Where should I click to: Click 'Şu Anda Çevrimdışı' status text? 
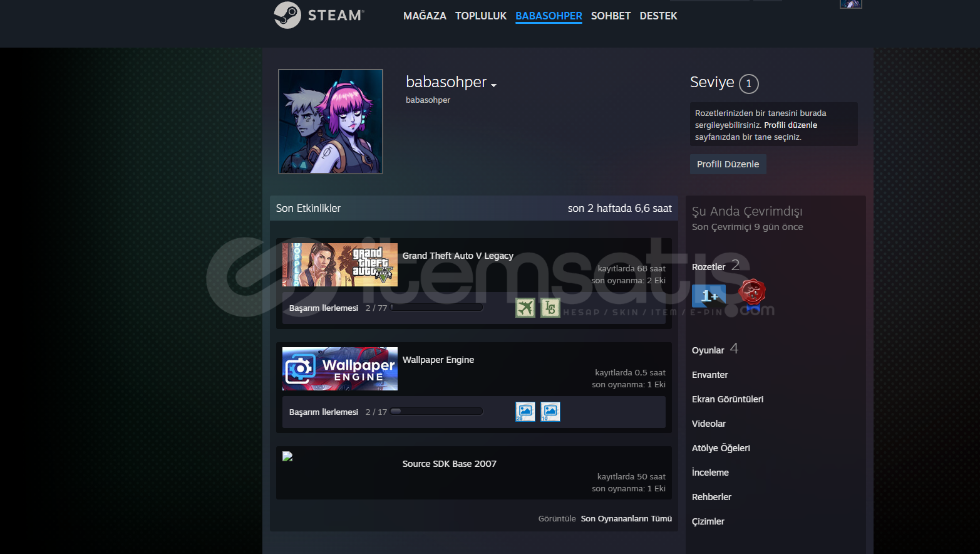coord(747,211)
